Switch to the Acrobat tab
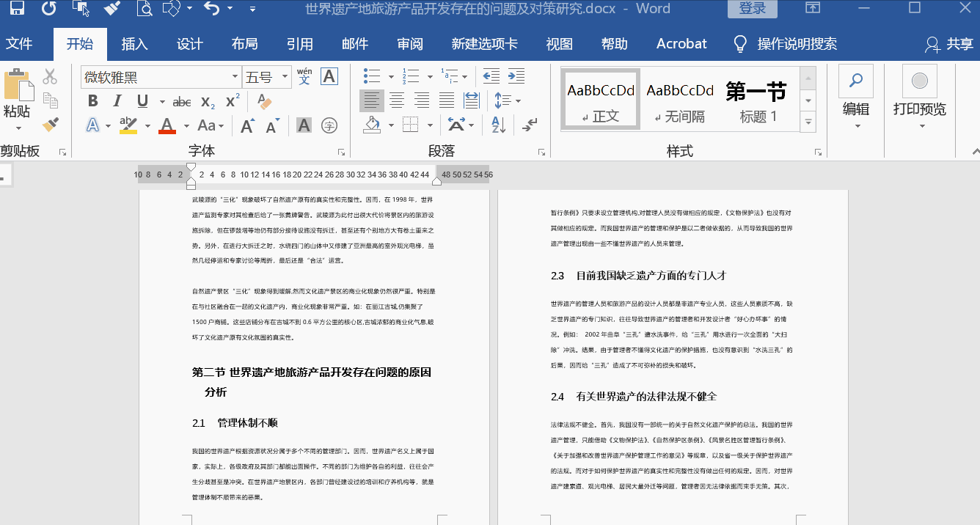Viewport: 980px width, 525px height. coord(681,44)
